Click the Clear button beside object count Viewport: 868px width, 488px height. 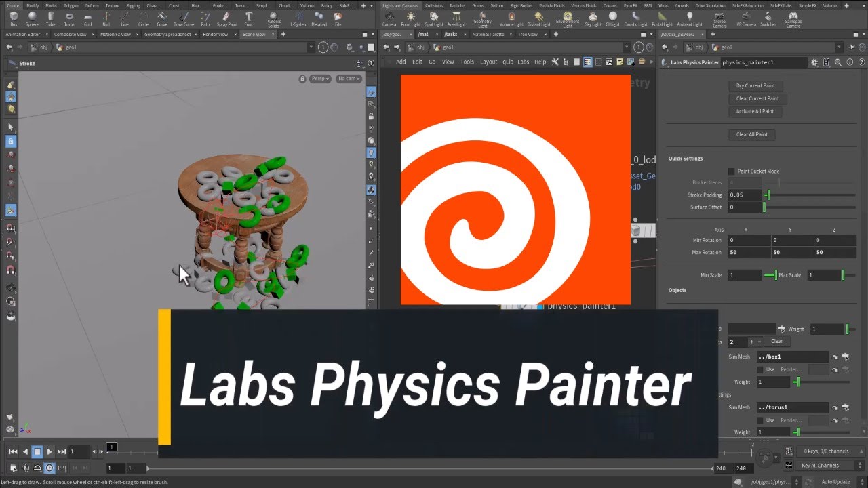tap(776, 342)
